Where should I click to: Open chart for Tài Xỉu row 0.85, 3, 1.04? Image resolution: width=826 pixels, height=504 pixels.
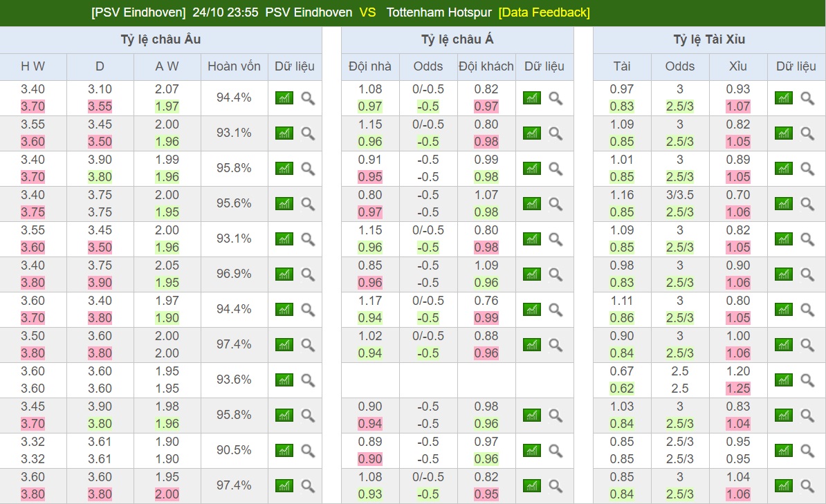783,486
